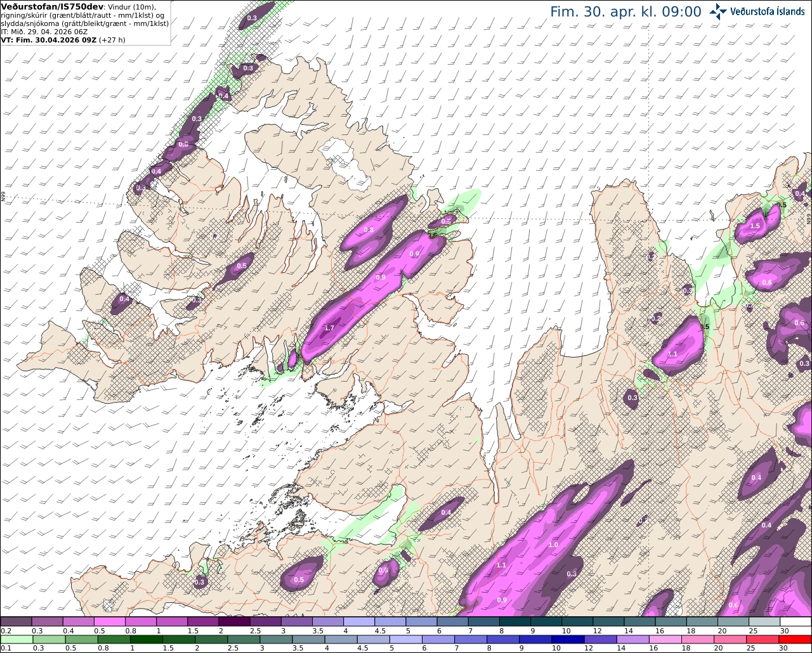Image resolution: width=812 pixels, height=653 pixels.
Task: Pick the bright red swatch ending the lower legend row
Action: (x=796, y=640)
